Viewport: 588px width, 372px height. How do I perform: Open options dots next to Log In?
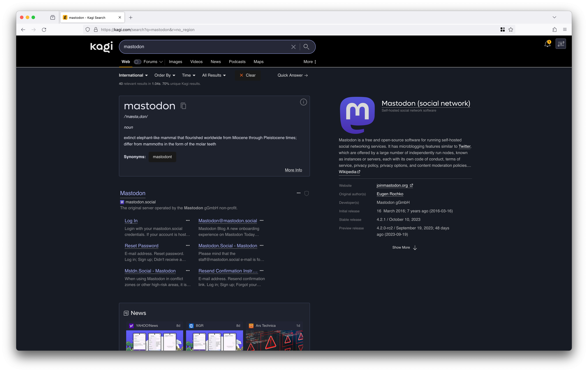click(188, 221)
